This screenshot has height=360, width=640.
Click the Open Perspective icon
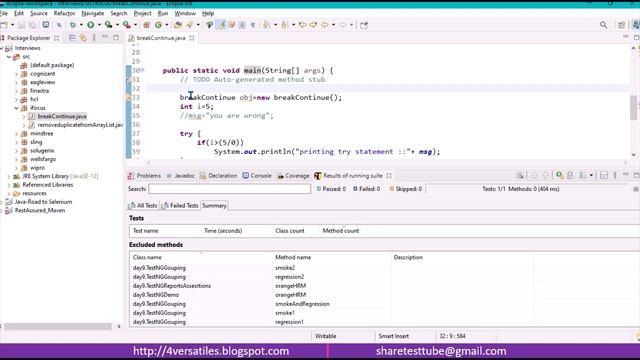pos(621,25)
